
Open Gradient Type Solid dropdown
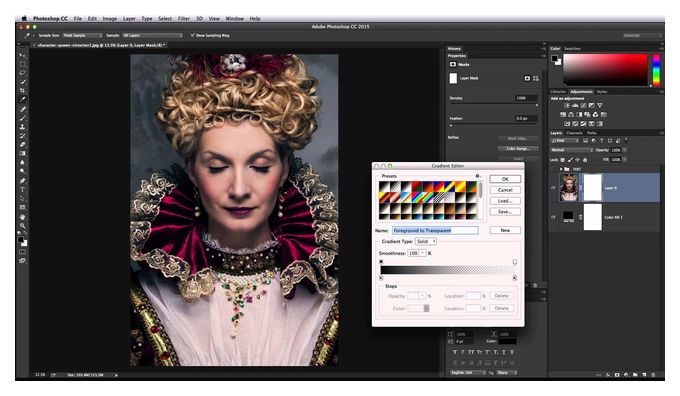(426, 241)
